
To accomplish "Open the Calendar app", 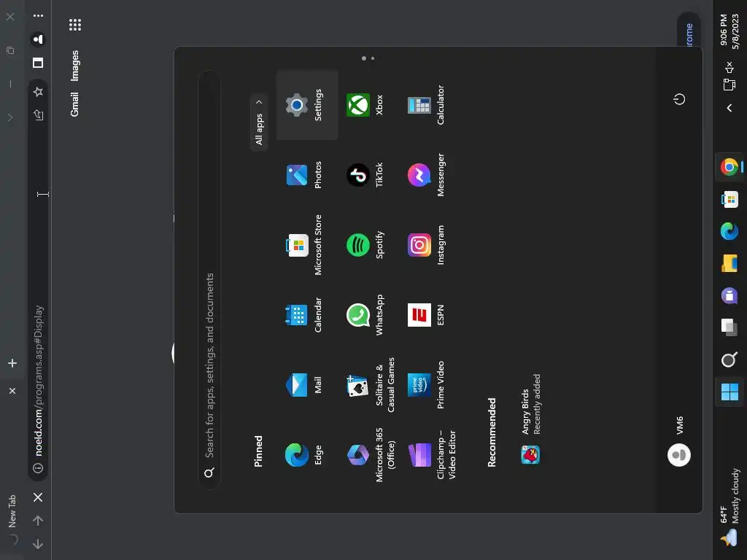I will point(304,315).
